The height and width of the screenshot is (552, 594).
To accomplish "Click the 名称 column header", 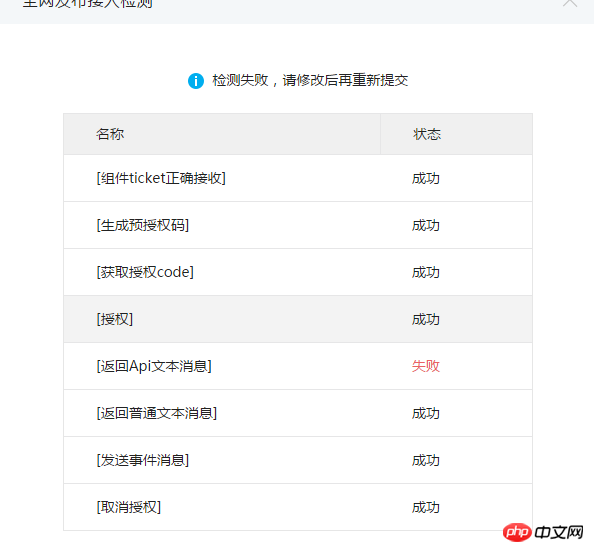I will point(110,134).
